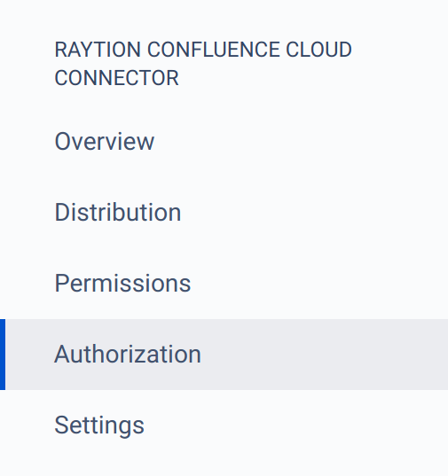Screen dimensions: 448x476
Task: Click the Raytion Confluence Cloud Connector heading
Action: point(203,64)
